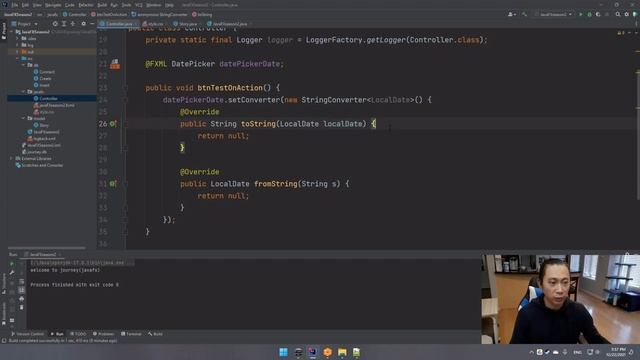This screenshot has height=360, width=640.
Task: Select logback.xml in project tree
Action: coord(42,139)
